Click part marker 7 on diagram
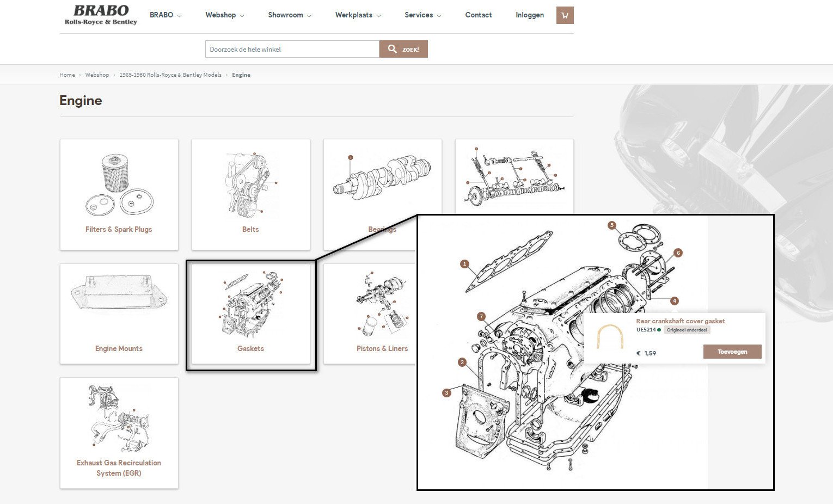The height and width of the screenshot is (504, 833). (x=481, y=316)
